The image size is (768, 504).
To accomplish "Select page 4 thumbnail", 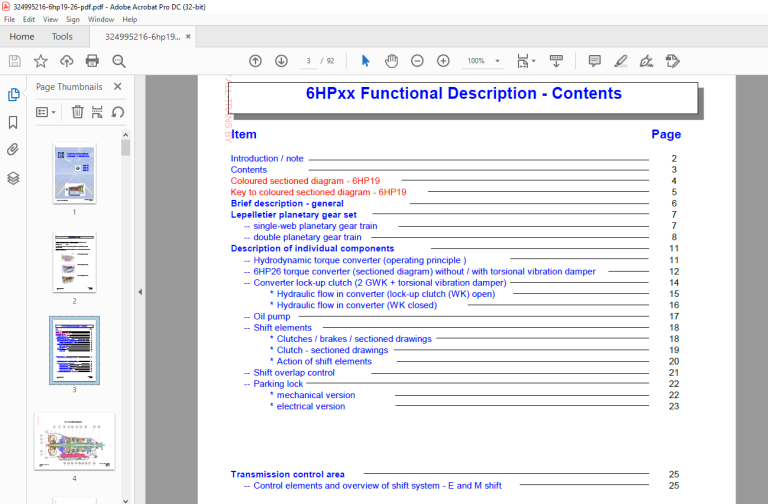I will click(74, 441).
